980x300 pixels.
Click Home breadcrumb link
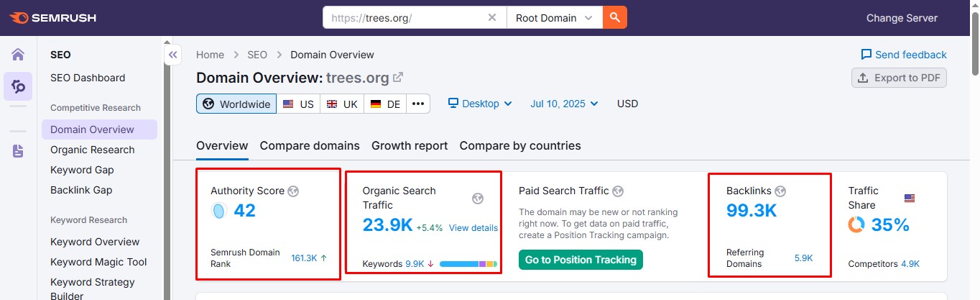click(x=210, y=55)
